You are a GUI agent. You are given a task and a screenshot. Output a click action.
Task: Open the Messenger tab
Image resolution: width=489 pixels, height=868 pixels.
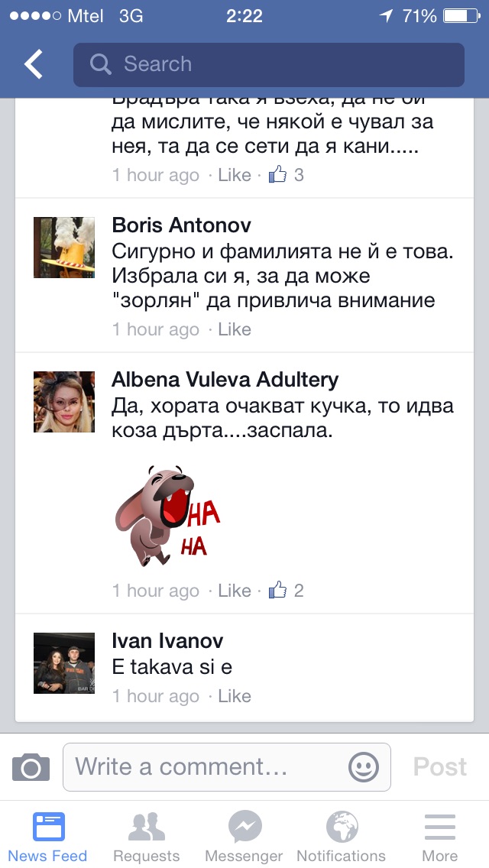click(x=244, y=837)
